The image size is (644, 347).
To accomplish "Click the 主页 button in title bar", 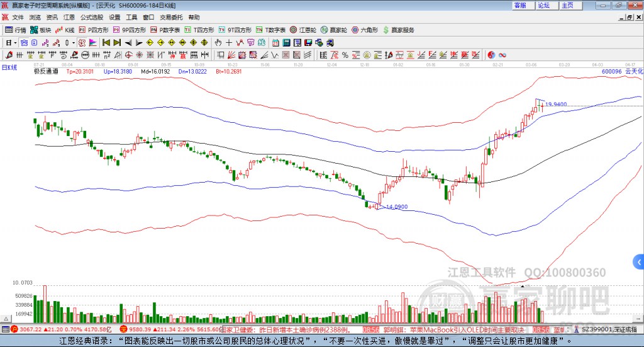I will point(571,5).
